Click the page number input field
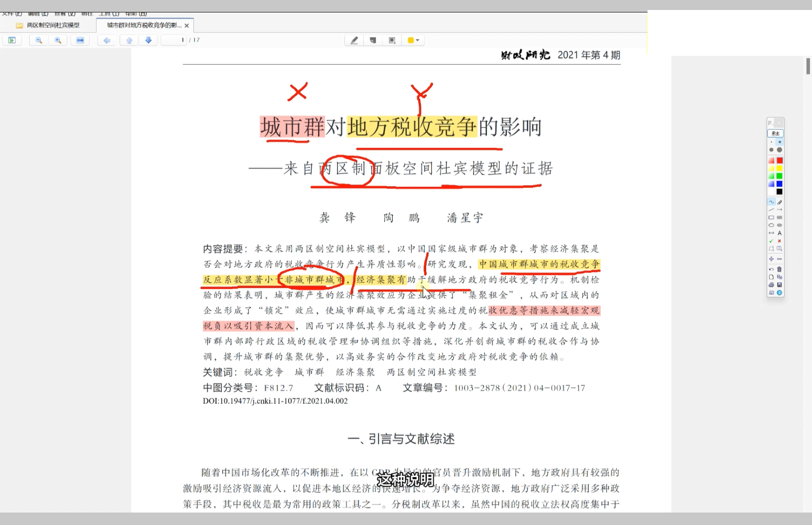 coord(174,40)
